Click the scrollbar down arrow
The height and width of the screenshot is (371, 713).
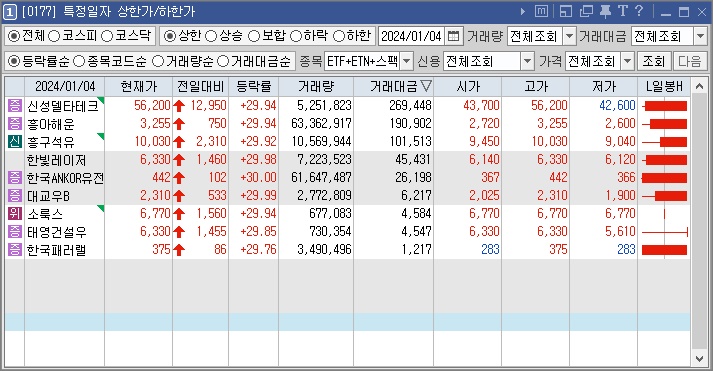pyautogui.click(x=699, y=358)
